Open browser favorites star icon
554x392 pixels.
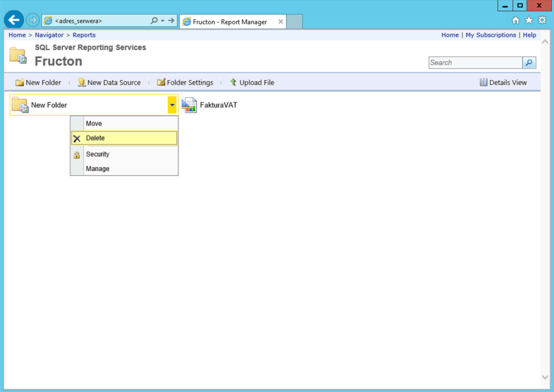tap(529, 20)
